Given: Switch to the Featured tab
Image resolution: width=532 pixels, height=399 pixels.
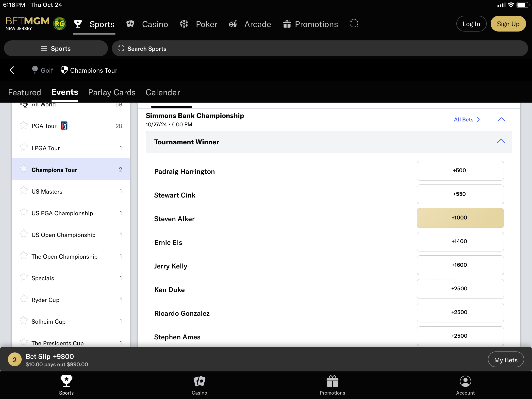Looking at the screenshot, I should pyautogui.click(x=24, y=93).
